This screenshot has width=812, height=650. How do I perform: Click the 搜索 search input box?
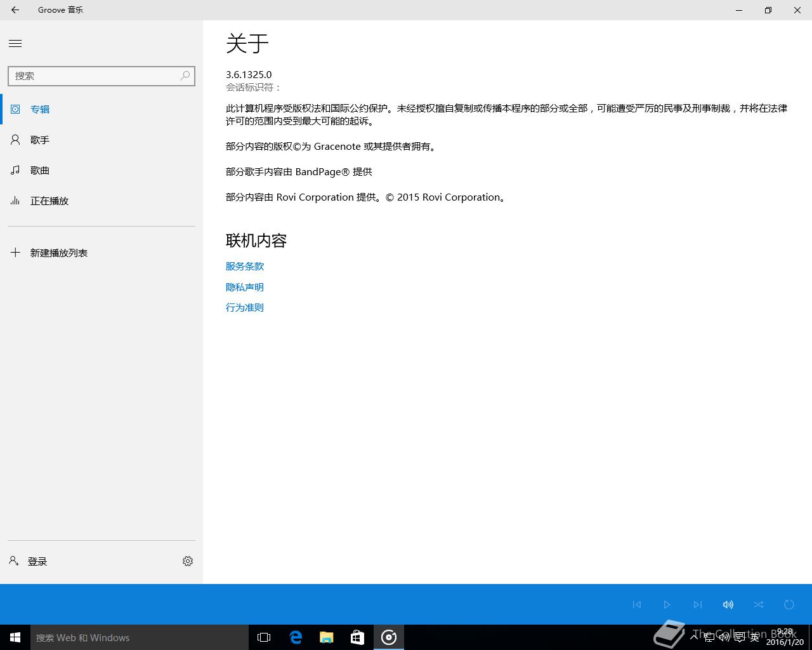101,76
